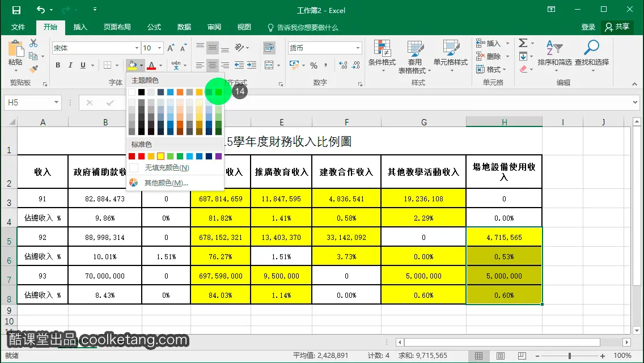Open 其他颜色 (More Colors) option
644x363 pixels.
point(175,183)
